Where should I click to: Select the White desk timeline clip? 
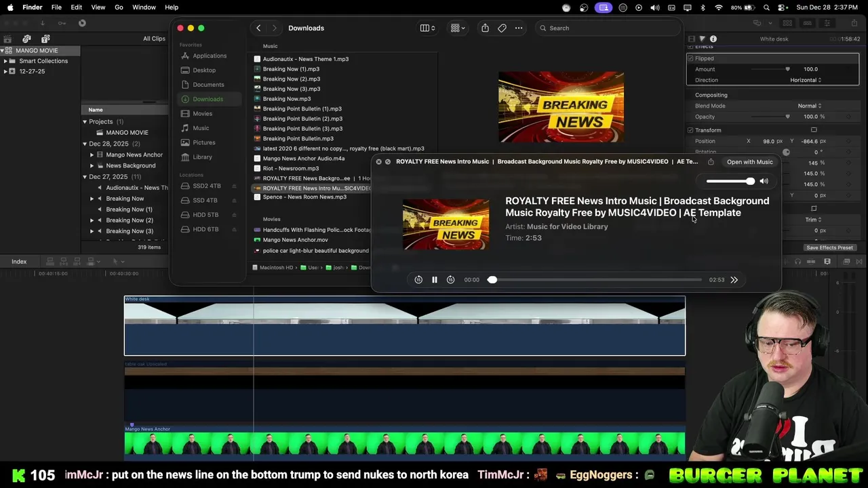click(x=404, y=325)
